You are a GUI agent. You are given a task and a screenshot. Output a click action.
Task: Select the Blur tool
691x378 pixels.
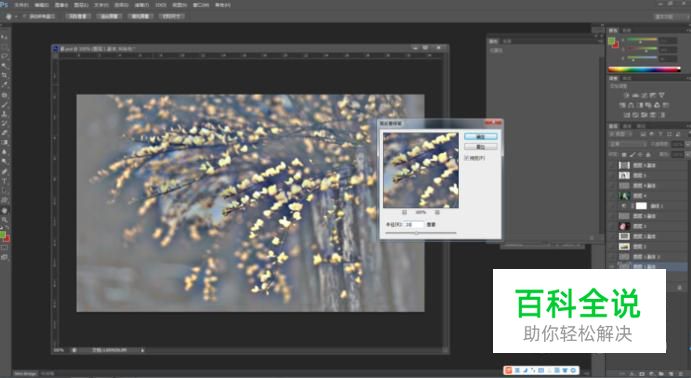[4, 152]
